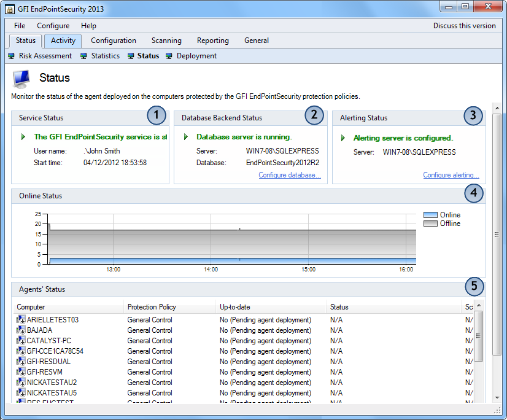Select the NICKATESTAU2 computer name
Screen dimensions: 507x420
click(x=52, y=382)
